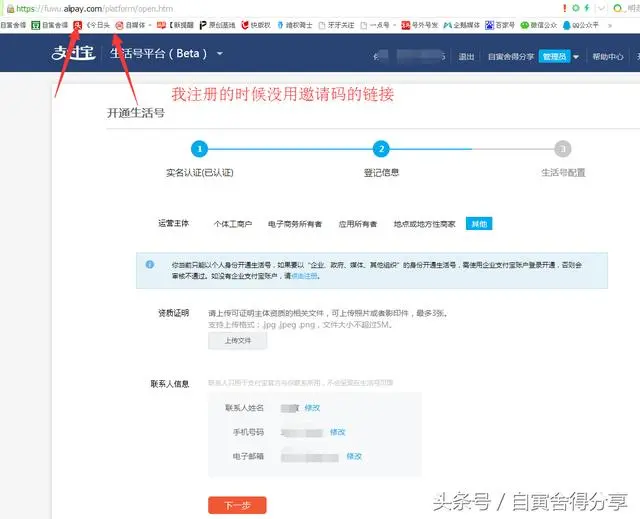640x519 pixels.
Task: Click the 支付宝 Alipay logo
Action: coord(73,53)
